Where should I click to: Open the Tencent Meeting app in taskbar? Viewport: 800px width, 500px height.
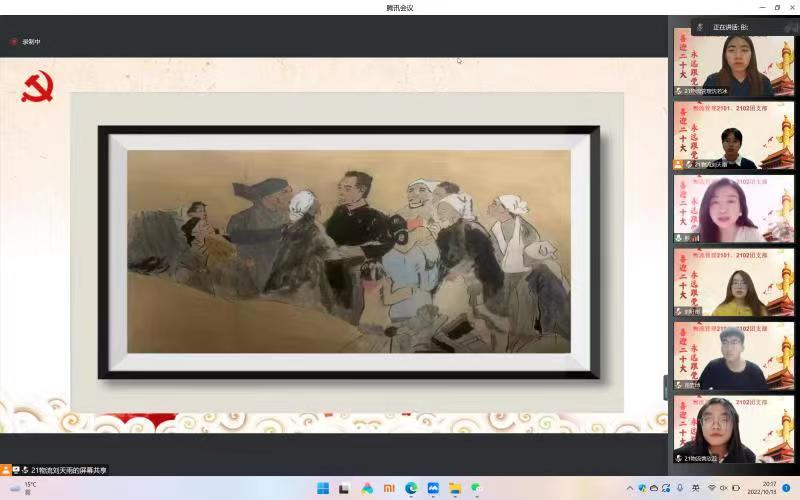click(x=433, y=488)
